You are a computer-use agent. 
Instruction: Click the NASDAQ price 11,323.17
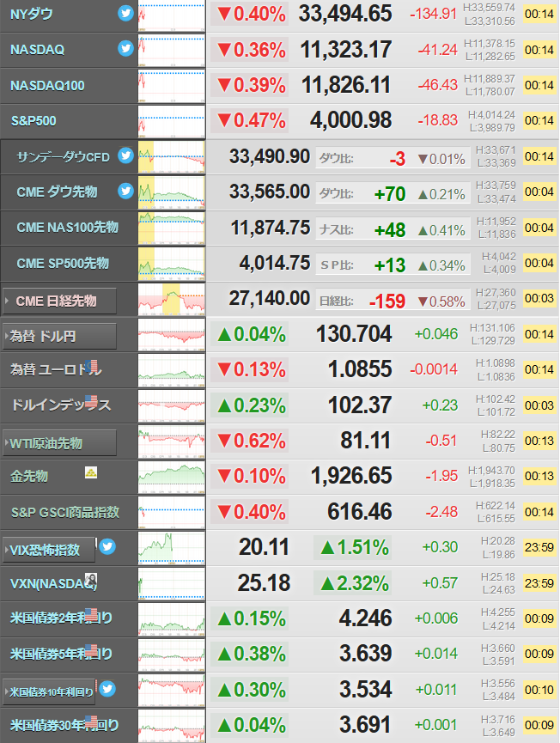[x=346, y=49]
